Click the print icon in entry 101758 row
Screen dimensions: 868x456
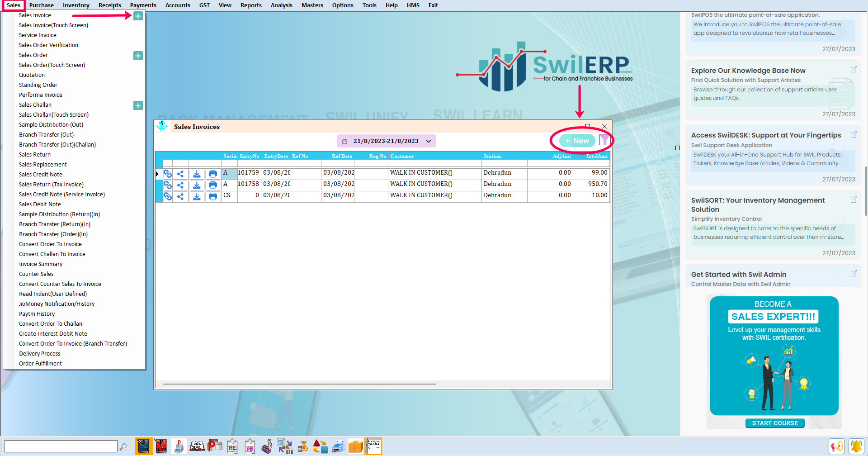(x=213, y=185)
